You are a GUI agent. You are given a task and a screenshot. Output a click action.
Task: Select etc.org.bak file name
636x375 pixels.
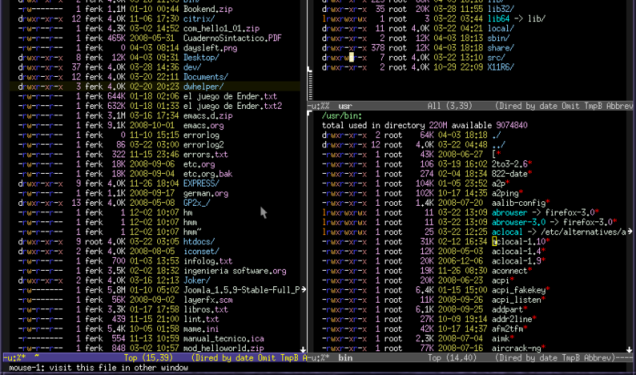pyautogui.click(x=208, y=174)
